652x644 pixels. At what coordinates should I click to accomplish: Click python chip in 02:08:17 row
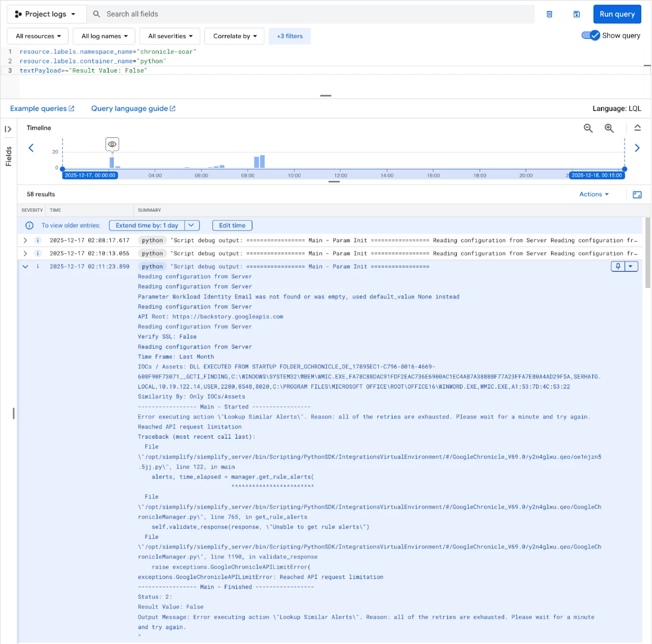tap(152, 241)
